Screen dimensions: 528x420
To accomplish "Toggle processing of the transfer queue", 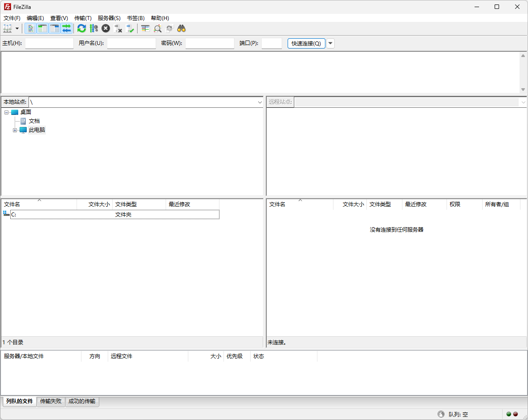I will coord(93,28).
